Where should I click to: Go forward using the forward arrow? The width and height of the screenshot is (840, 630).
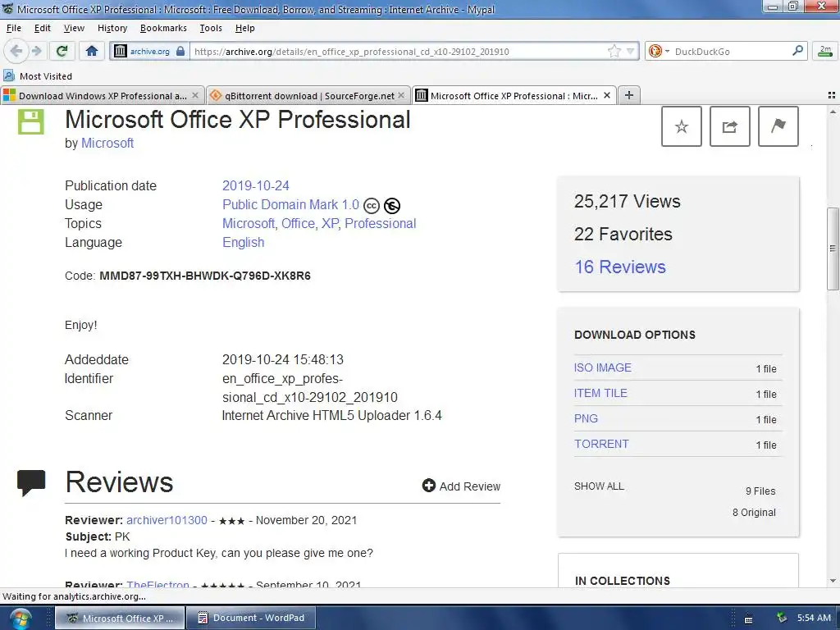[x=37, y=52]
